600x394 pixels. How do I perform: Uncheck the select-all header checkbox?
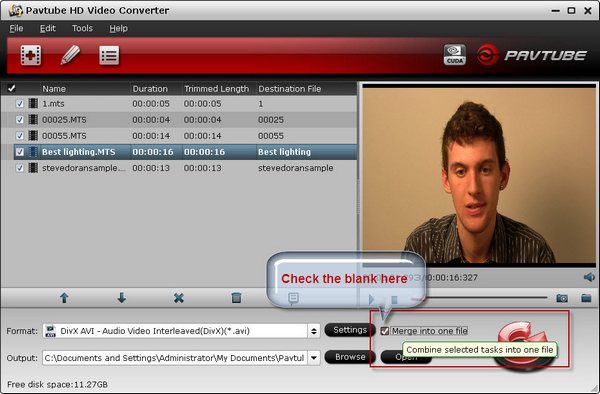(11, 89)
